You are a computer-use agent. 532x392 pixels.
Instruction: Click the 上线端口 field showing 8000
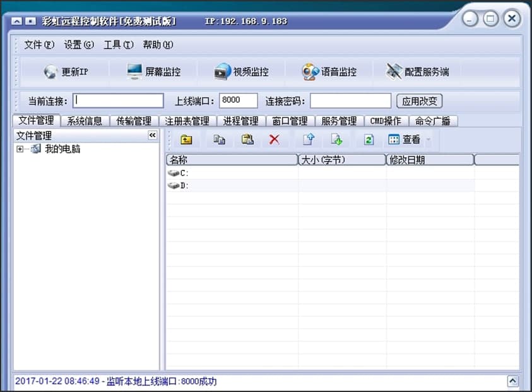click(239, 101)
